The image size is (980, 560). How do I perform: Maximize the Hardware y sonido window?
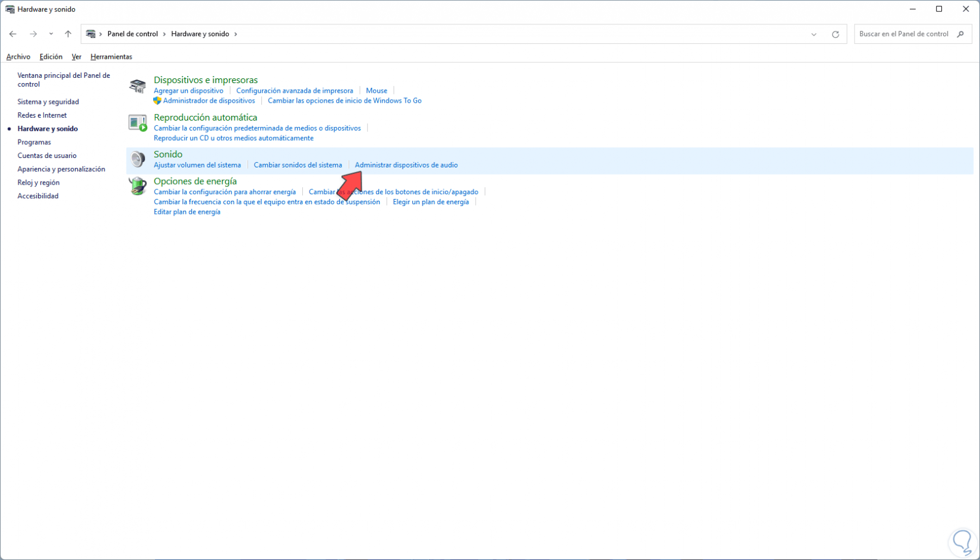pyautogui.click(x=939, y=9)
